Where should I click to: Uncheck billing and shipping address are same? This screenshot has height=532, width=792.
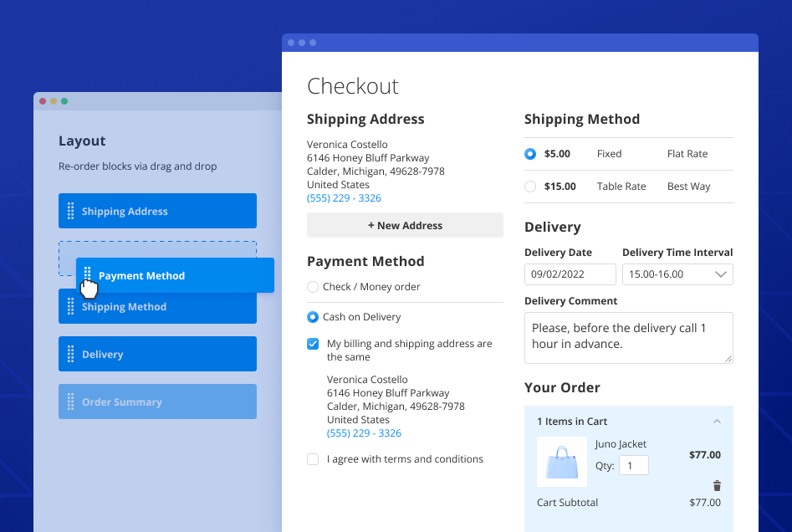pyautogui.click(x=313, y=344)
